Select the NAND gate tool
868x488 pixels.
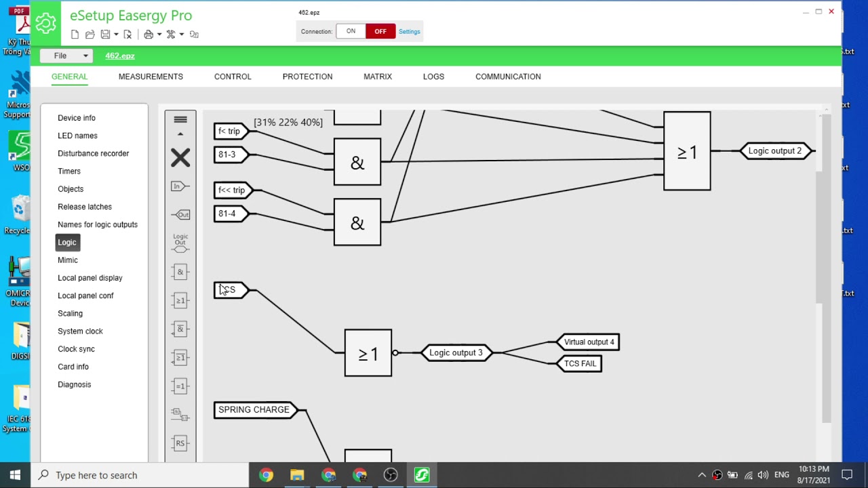pyautogui.click(x=180, y=329)
